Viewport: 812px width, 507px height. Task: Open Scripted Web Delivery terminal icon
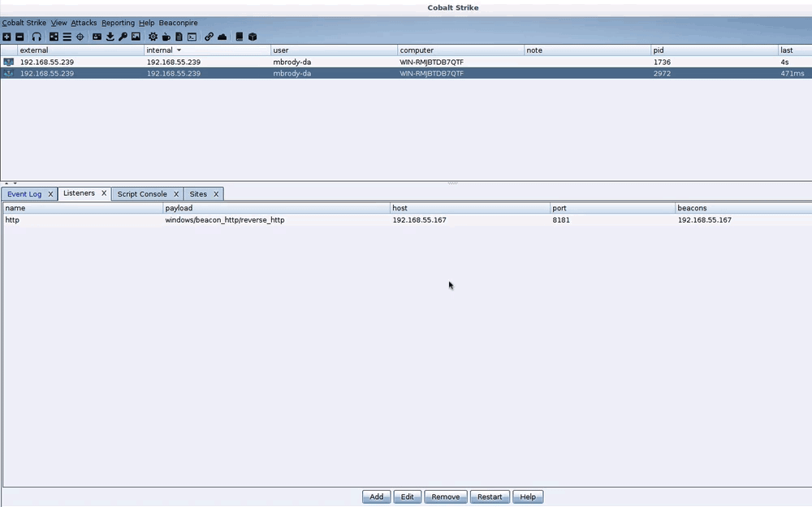click(192, 37)
